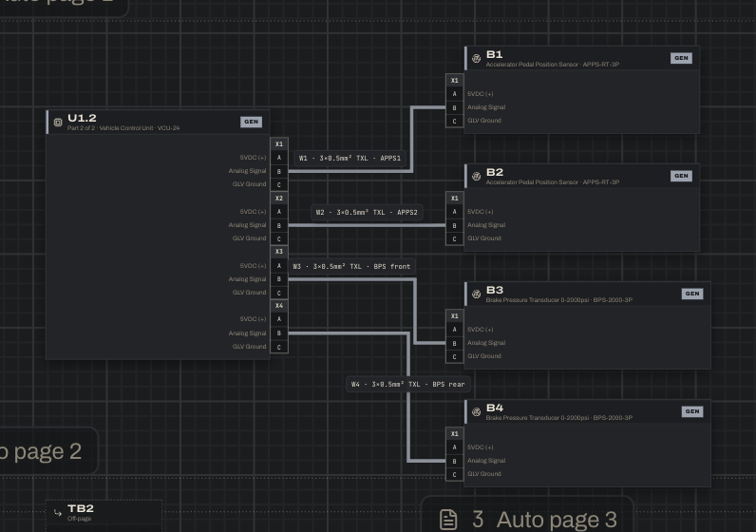
Task: Click the GEN badge on B1
Action: point(681,58)
